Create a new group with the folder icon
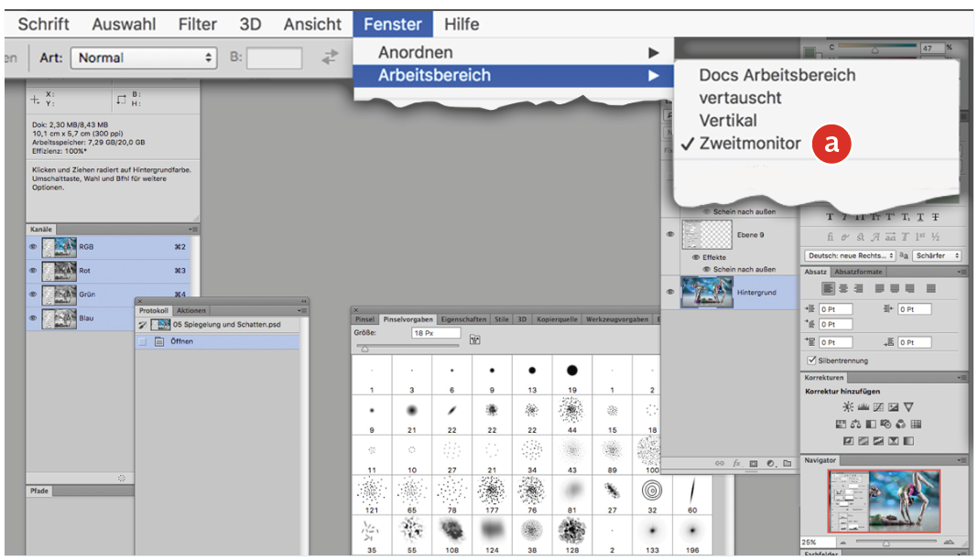This screenshot has height=560, width=978. point(788,463)
